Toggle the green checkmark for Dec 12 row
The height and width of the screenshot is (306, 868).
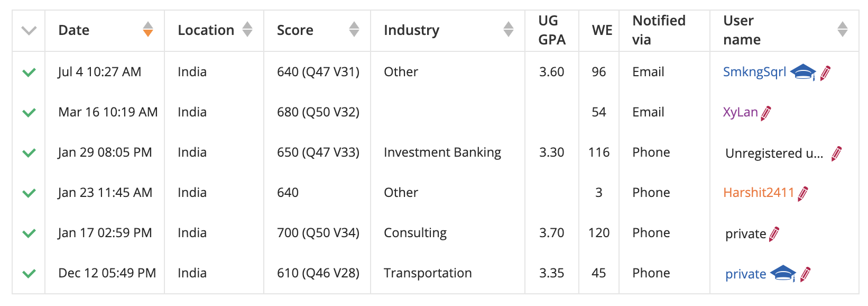coord(29,273)
